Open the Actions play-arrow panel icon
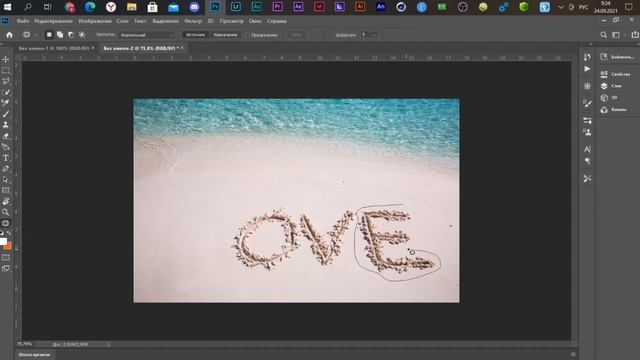 tap(587, 69)
